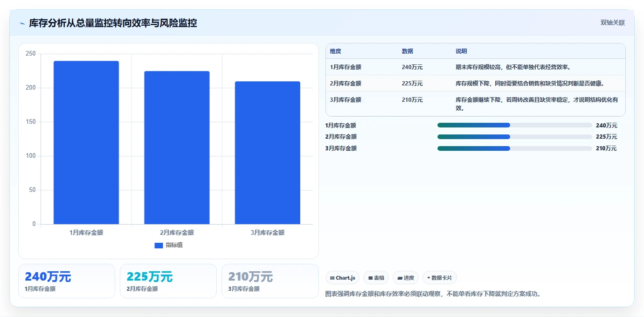Click the 2月库存金额 label in progress list
The width and height of the screenshot is (644, 317).
pyautogui.click(x=340, y=137)
